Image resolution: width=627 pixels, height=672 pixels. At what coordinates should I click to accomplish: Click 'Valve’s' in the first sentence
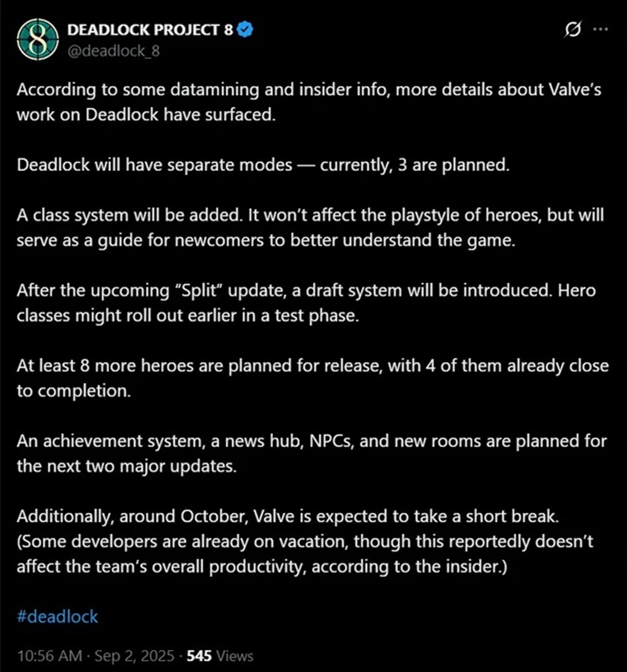[x=575, y=89]
